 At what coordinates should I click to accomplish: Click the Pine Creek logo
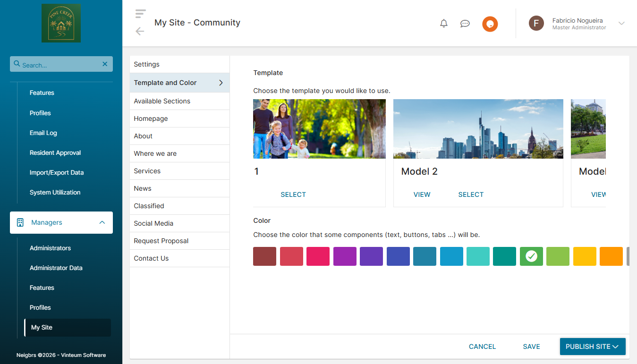tap(61, 23)
